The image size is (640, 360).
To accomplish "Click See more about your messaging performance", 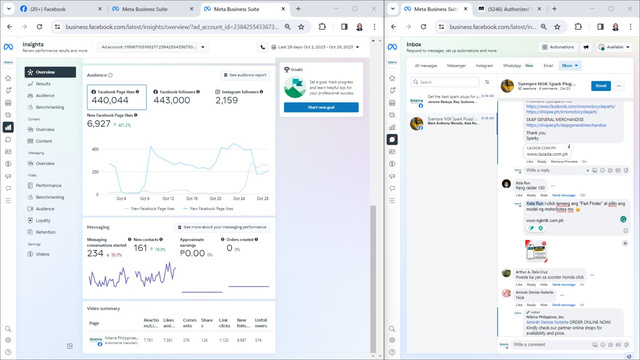I will click(222, 227).
